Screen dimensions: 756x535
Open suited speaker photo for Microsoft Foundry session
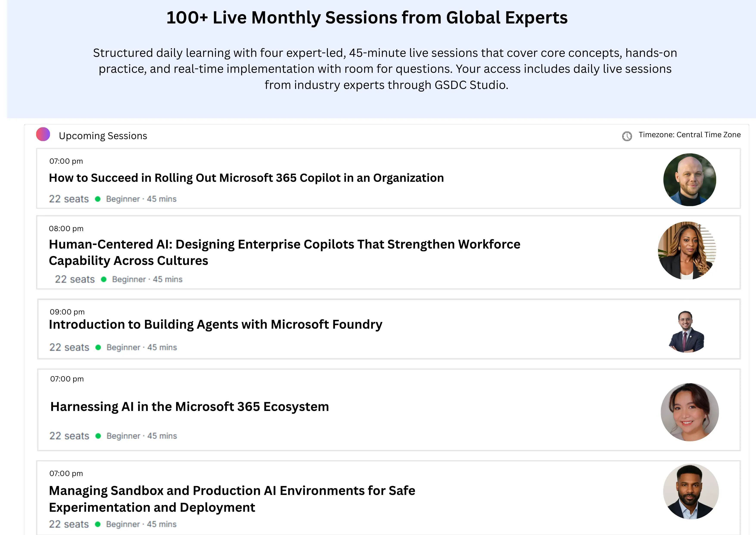pos(686,332)
